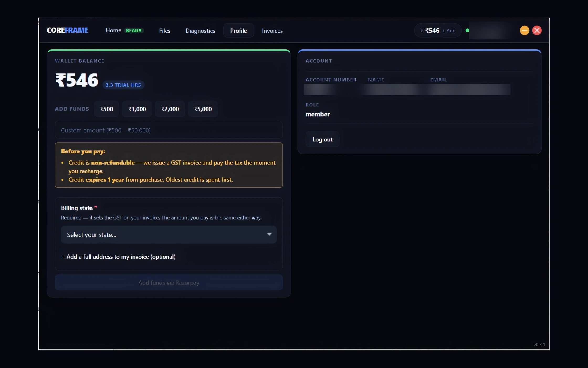Choose the ₹5,000 add funds amount
588x368 pixels.
coord(203,109)
